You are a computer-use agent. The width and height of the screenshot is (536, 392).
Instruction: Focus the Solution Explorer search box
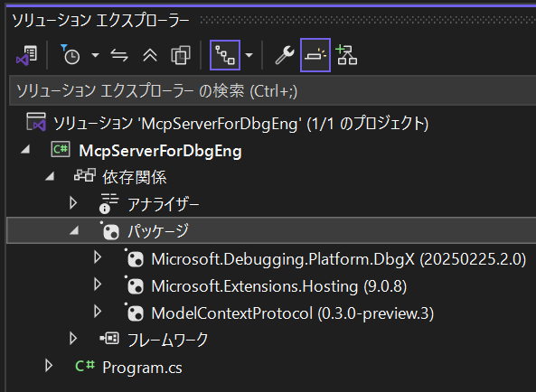point(272,91)
